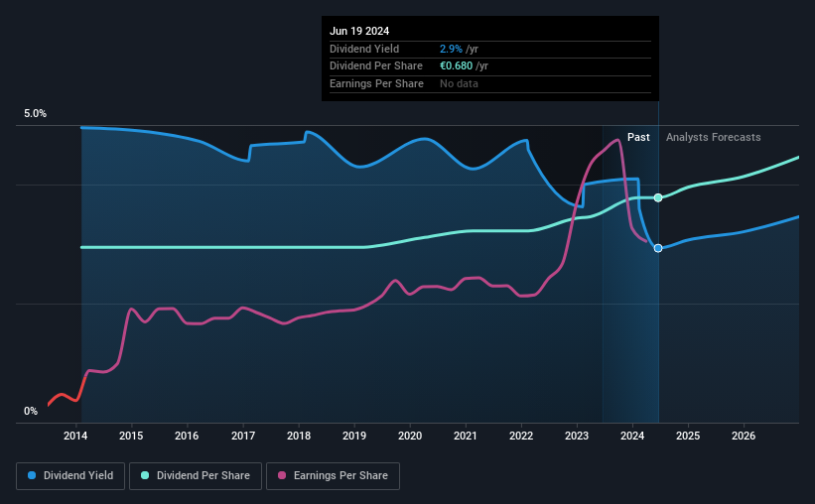The height and width of the screenshot is (504, 815).
Task: Toggle the Dividend Per Share legend button
Action: 196,476
